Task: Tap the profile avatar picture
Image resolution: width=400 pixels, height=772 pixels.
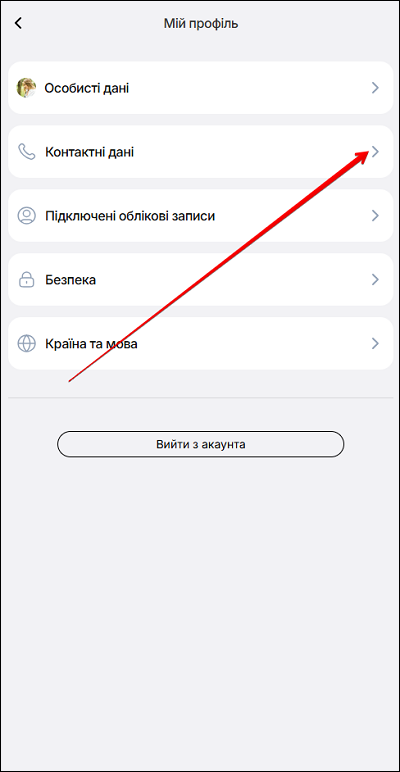Action: (26, 88)
